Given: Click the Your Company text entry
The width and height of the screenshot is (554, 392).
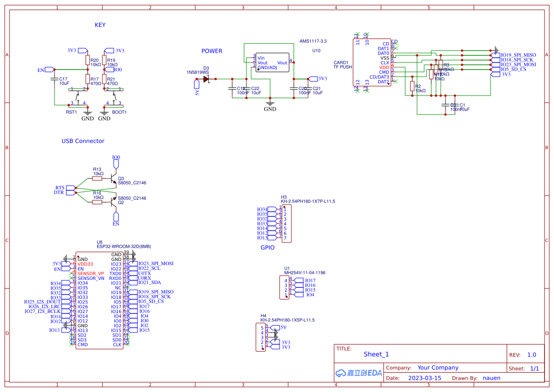Looking at the screenshot, I should point(437,367).
